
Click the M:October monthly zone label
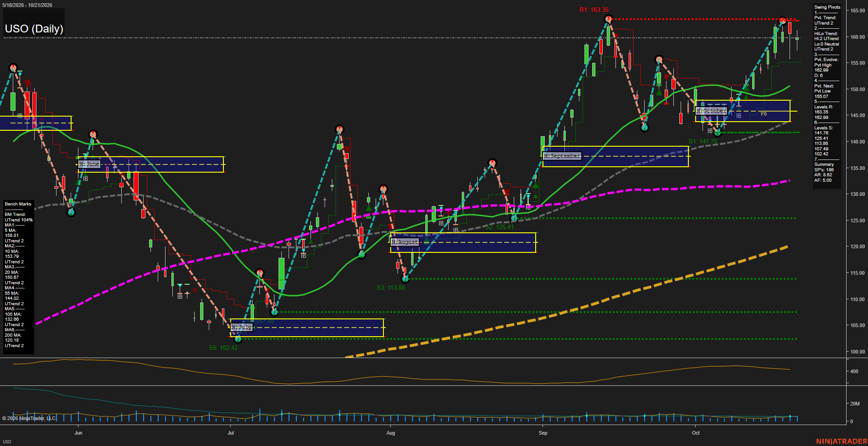[711, 111]
